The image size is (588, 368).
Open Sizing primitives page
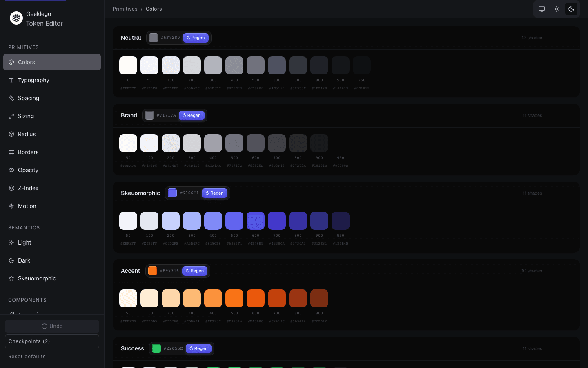click(52, 116)
